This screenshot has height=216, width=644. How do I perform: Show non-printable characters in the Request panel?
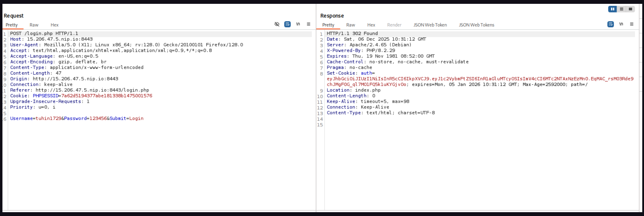tap(298, 24)
